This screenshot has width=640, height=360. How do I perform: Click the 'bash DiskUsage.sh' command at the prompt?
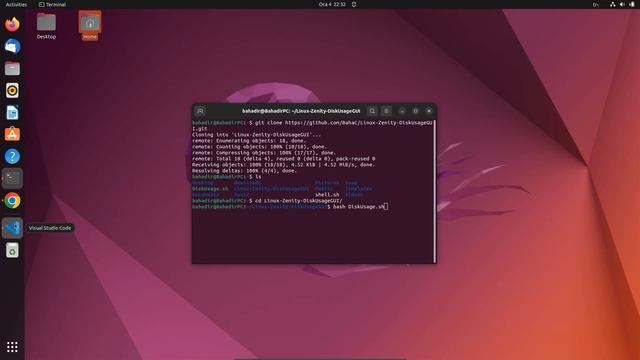click(x=359, y=207)
